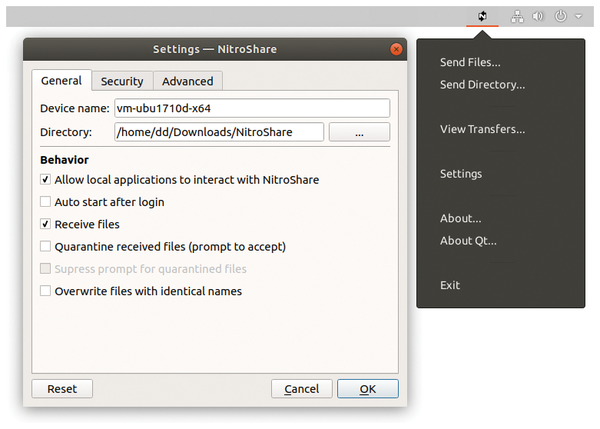This screenshot has width=600, height=429.
Task: Open View Transfers... from tray menu
Action: click(482, 129)
